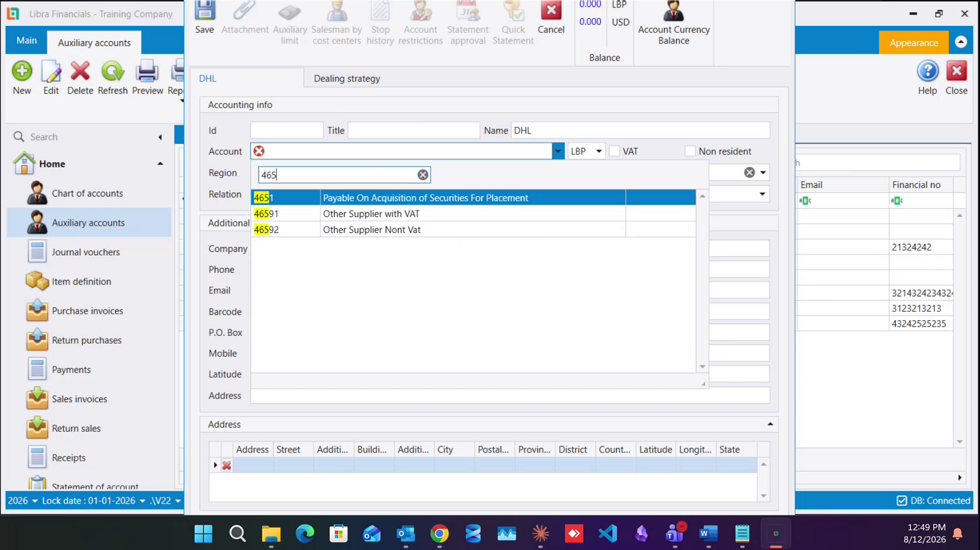The height and width of the screenshot is (550, 980).
Task: Select account 46592 Other Supplier Nont Vat
Action: pos(474,229)
